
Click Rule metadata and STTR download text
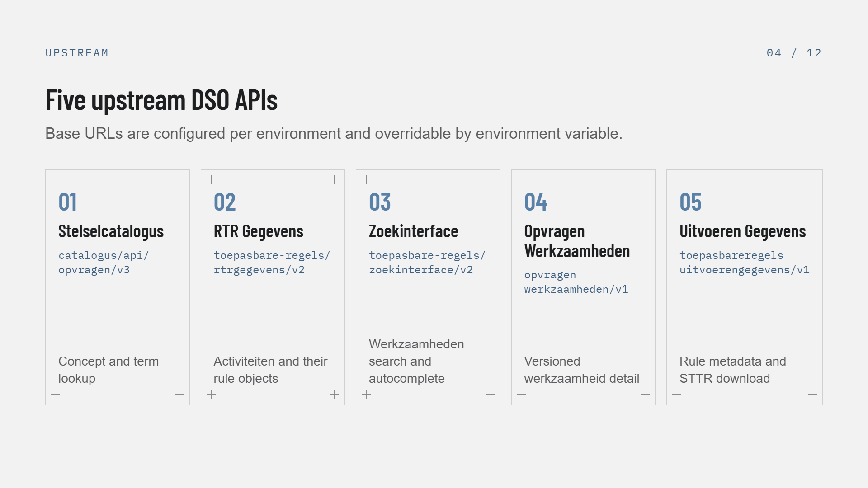[733, 370]
